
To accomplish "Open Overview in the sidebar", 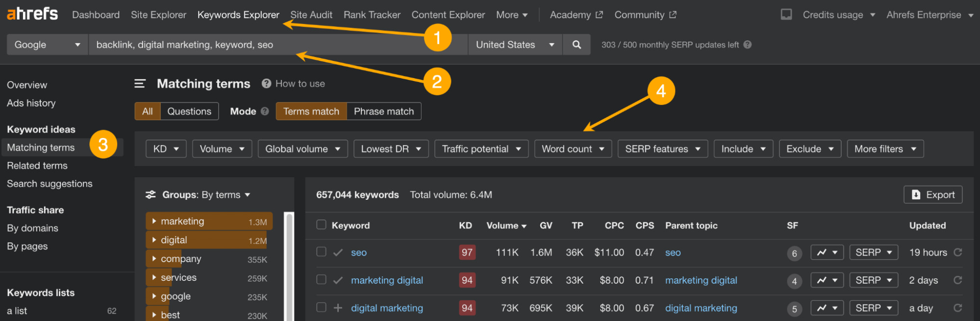I will click(x=27, y=85).
